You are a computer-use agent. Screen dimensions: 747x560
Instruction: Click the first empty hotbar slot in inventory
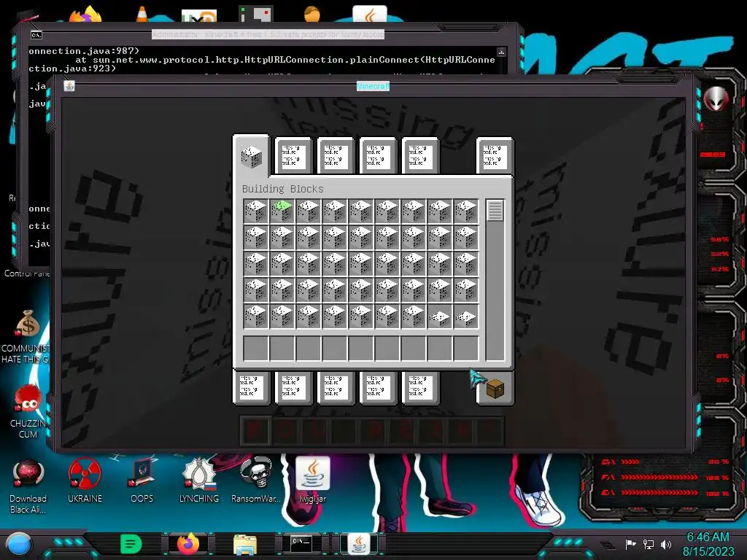(x=256, y=348)
